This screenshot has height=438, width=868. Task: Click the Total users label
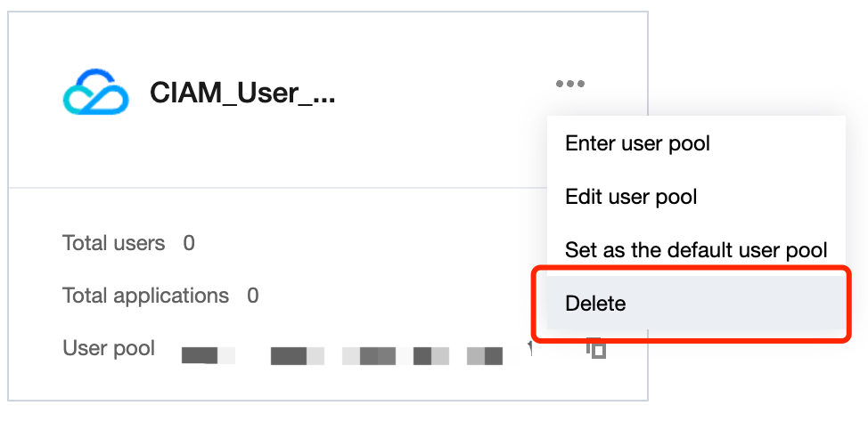pos(113,243)
